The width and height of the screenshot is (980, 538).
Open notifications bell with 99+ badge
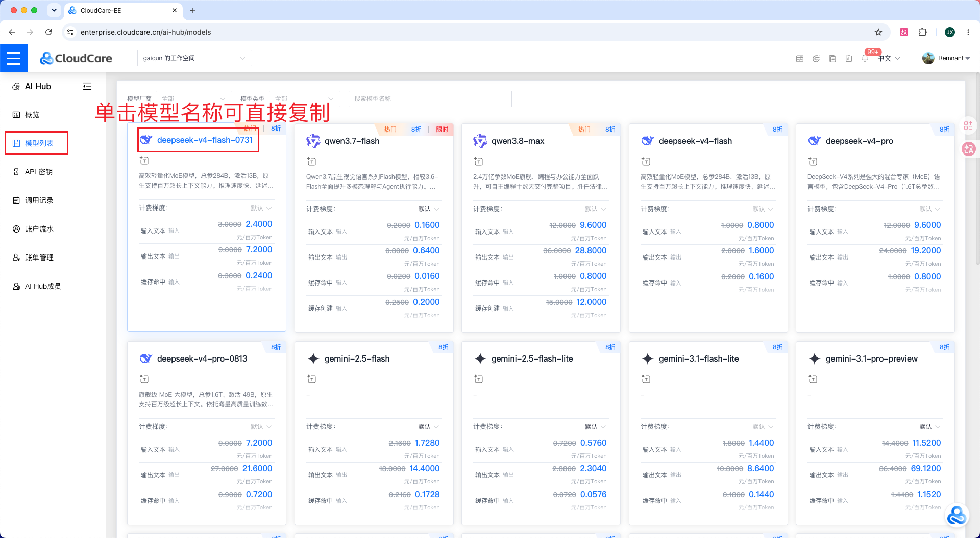coord(865,58)
